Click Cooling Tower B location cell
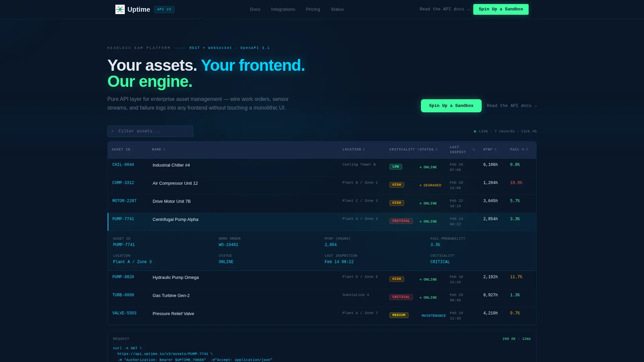Viewport: 644px width, 362px height. [x=359, y=165]
